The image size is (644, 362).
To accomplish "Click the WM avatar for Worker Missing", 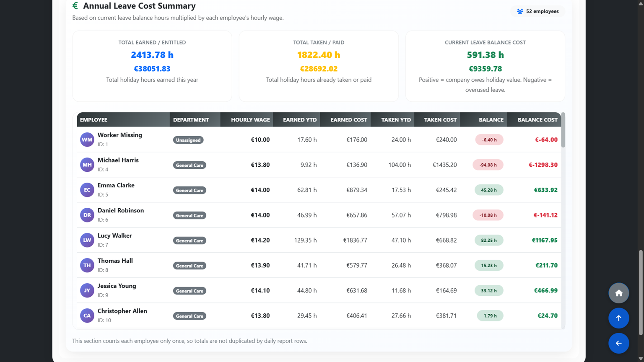I will pyautogui.click(x=87, y=140).
